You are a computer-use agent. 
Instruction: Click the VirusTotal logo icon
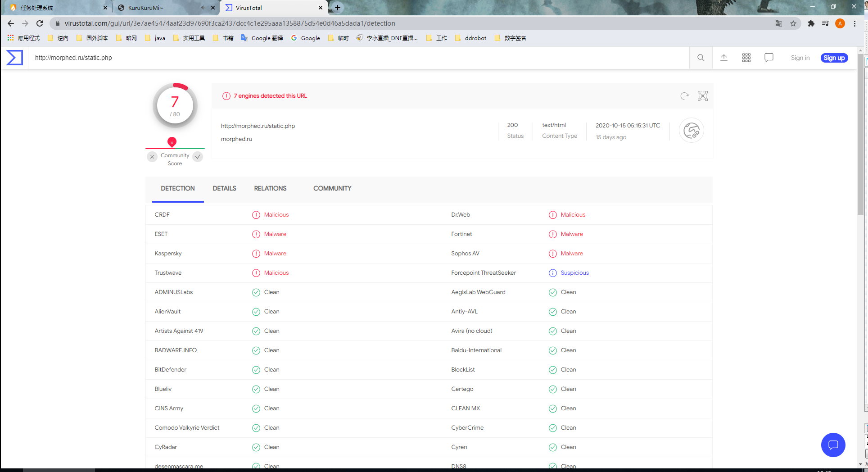tap(14, 58)
